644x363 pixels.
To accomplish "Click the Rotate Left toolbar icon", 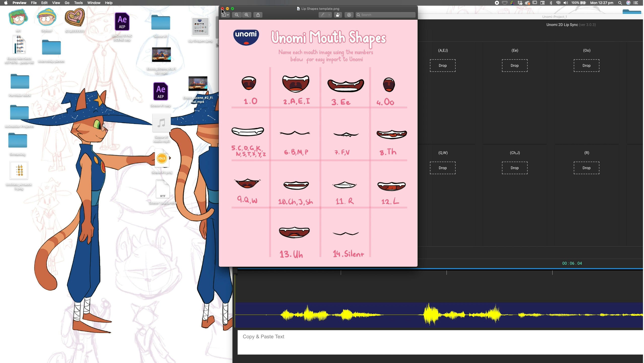I will pos(338,15).
